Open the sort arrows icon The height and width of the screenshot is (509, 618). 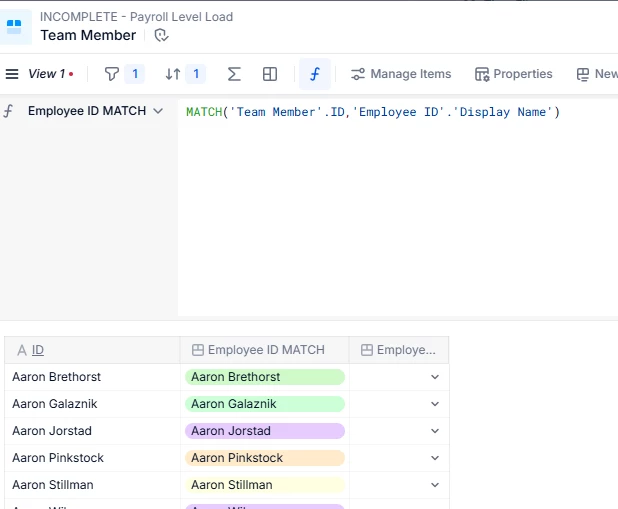pos(173,74)
